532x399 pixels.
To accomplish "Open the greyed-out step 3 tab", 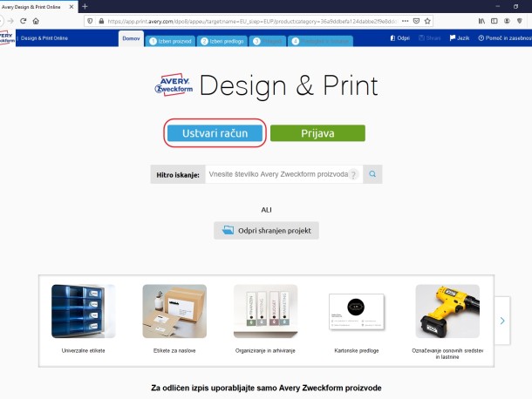I will 268,41.
